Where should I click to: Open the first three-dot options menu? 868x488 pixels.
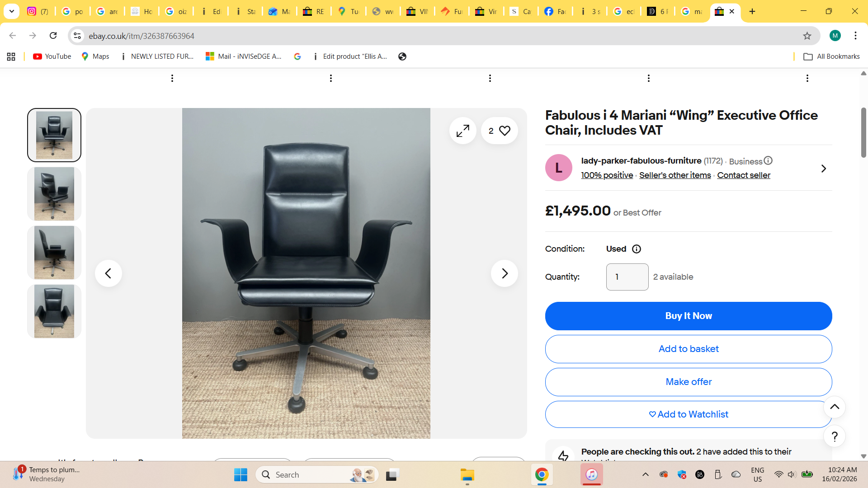[172, 78]
